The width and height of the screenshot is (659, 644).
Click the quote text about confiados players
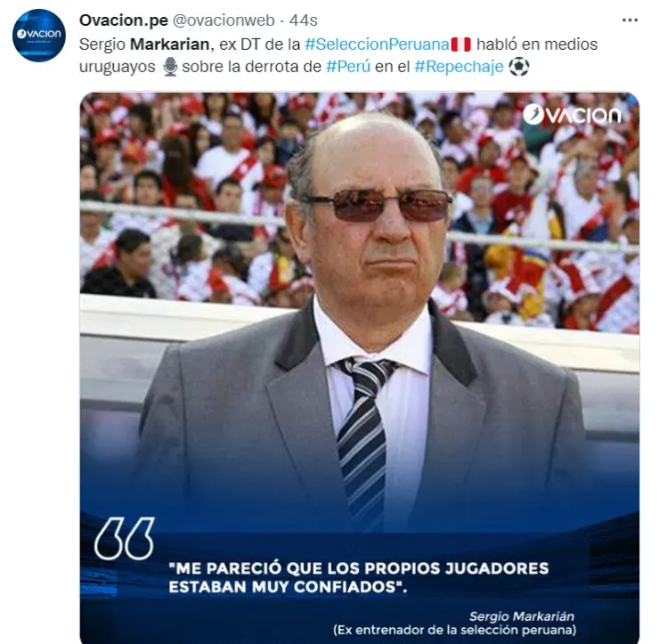pyautogui.click(x=359, y=577)
